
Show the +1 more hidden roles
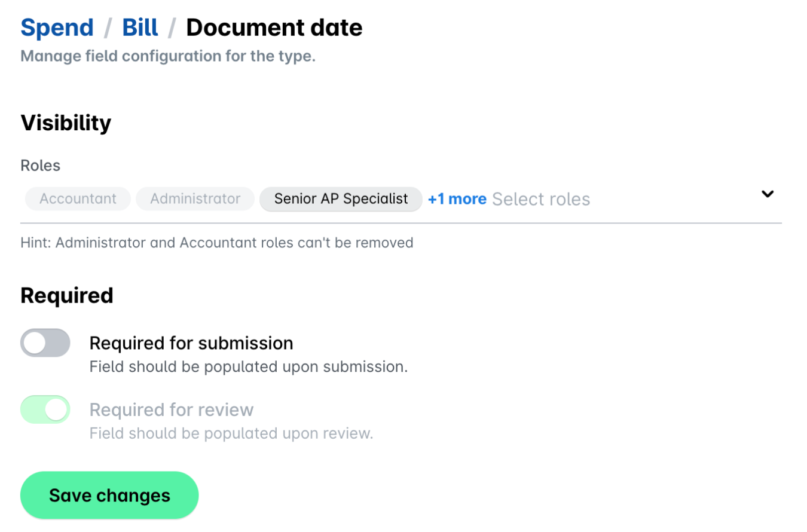click(x=457, y=199)
